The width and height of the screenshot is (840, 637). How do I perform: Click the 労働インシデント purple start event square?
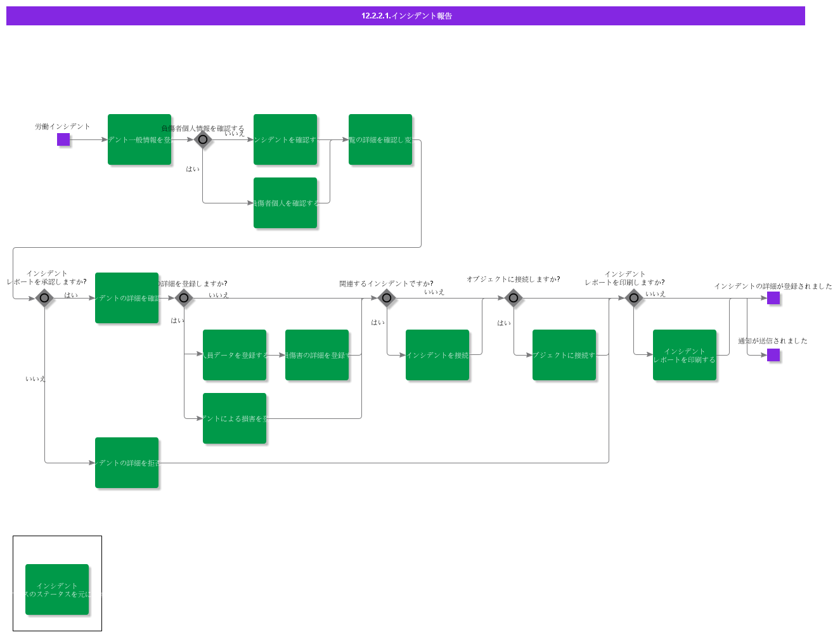[x=63, y=139]
